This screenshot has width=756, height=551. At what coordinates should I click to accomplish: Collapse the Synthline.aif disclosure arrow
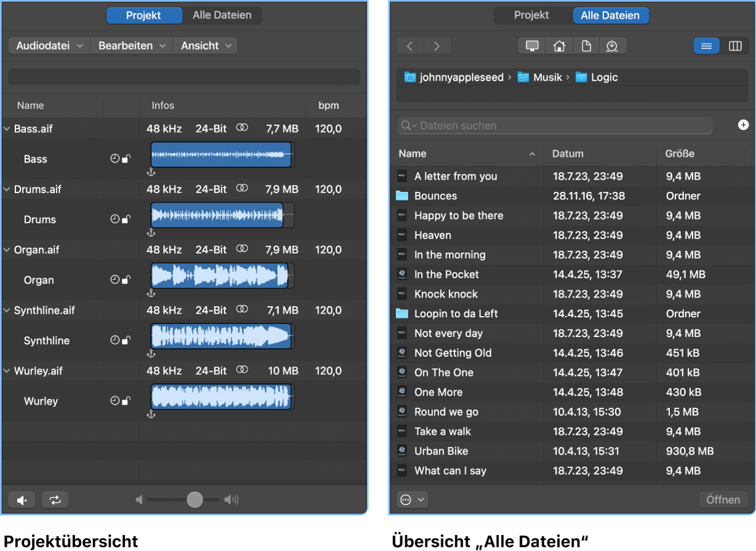[x=7, y=310]
